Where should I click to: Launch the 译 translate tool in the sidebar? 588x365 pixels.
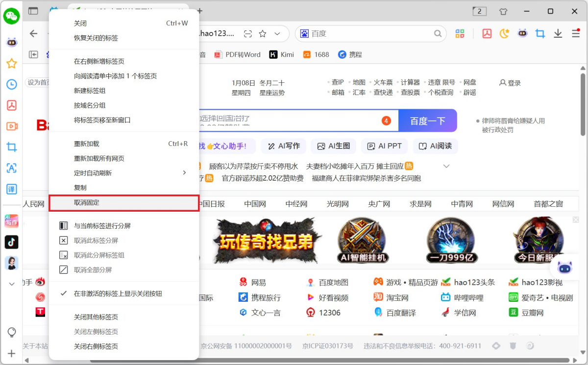pyautogui.click(x=11, y=189)
